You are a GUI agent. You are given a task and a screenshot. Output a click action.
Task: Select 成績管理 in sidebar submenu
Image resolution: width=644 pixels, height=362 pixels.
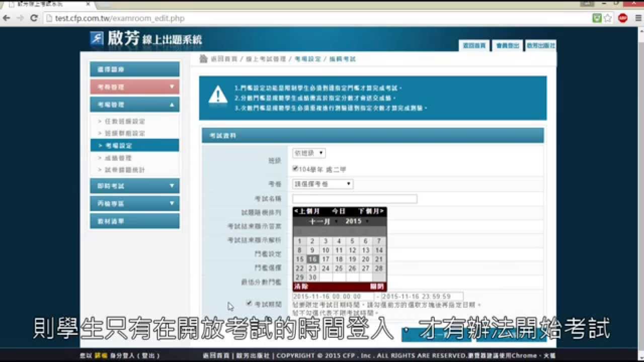coord(118,158)
